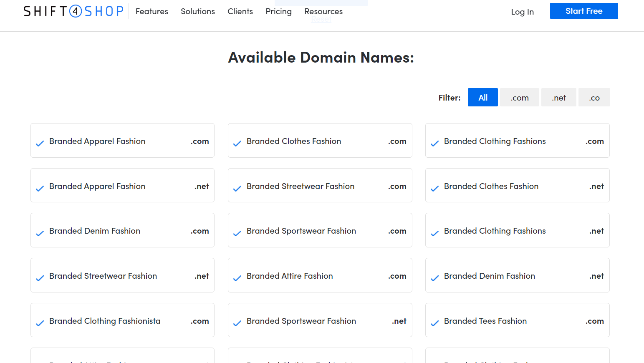Viewport: 644px width, 363px height.
Task: Select Branded Clothes Fashion .com domain name
Action: (x=320, y=140)
